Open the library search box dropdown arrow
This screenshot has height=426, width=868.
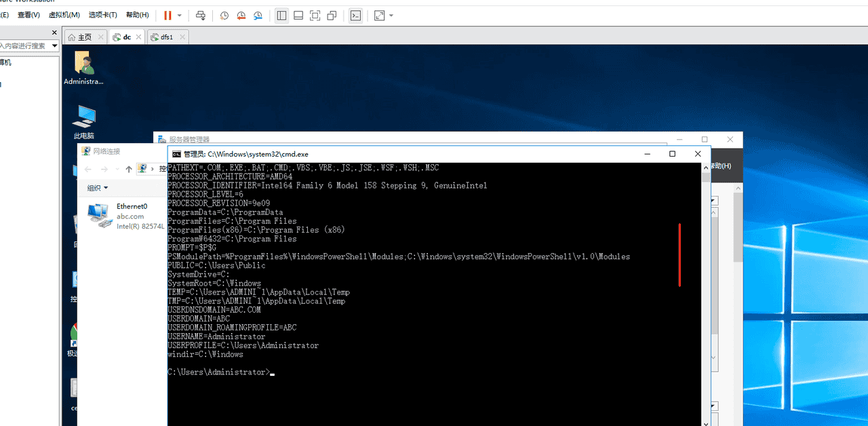tap(55, 45)
